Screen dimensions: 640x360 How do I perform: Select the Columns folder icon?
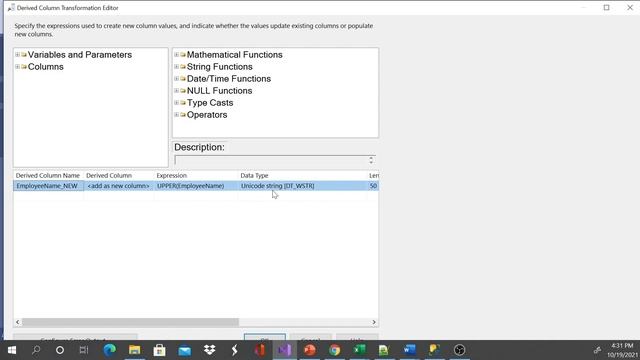pyautogui.click(x=24, y=67)
